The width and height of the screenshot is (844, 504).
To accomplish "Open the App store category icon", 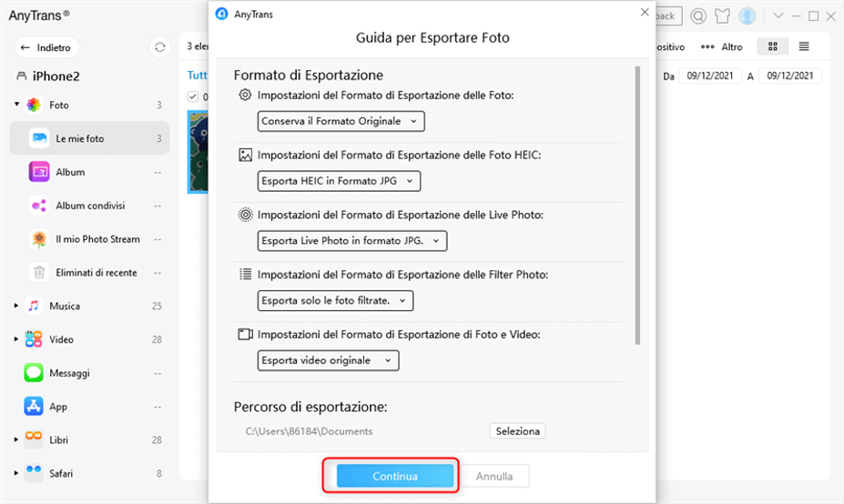I will click(34, 407).
